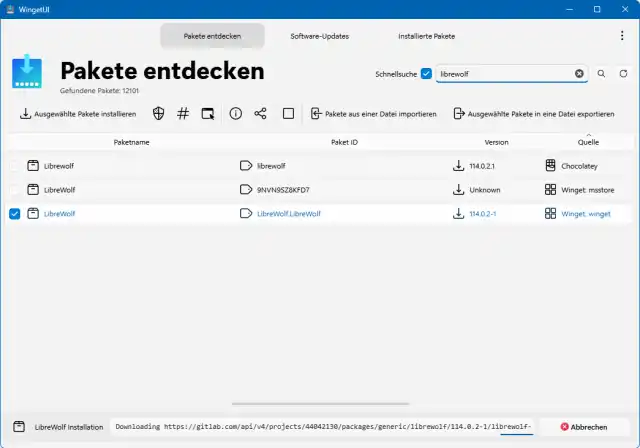This screenshot has height=448, width=640.
Task: Show package info with the (i) icon
Action: 236,113
